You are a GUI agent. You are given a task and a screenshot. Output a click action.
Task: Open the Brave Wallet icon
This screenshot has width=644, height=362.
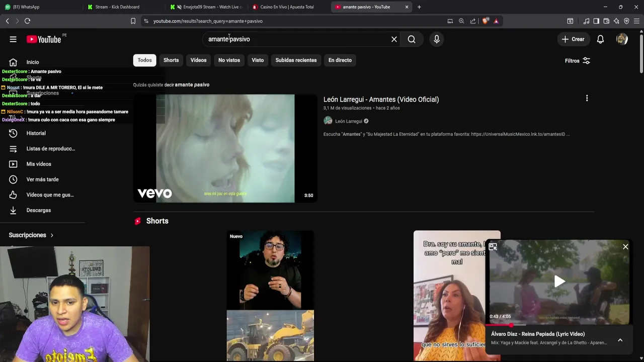tap(606, 21)
